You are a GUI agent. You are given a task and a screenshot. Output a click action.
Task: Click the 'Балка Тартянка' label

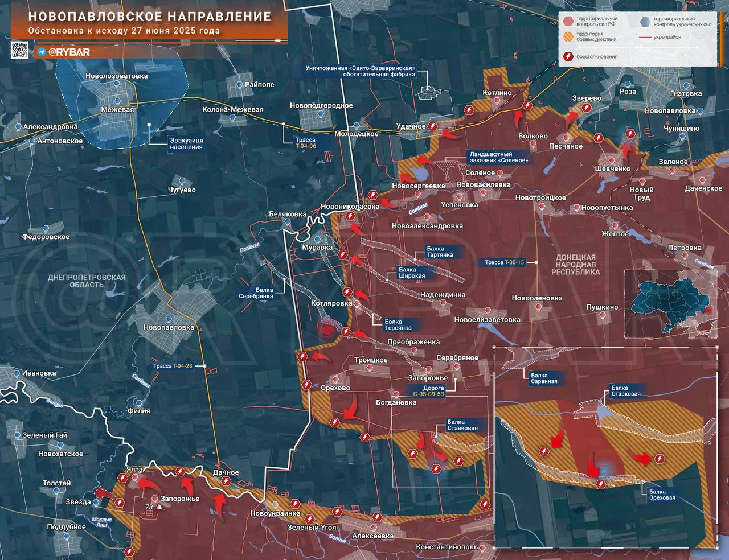(440, 252)
